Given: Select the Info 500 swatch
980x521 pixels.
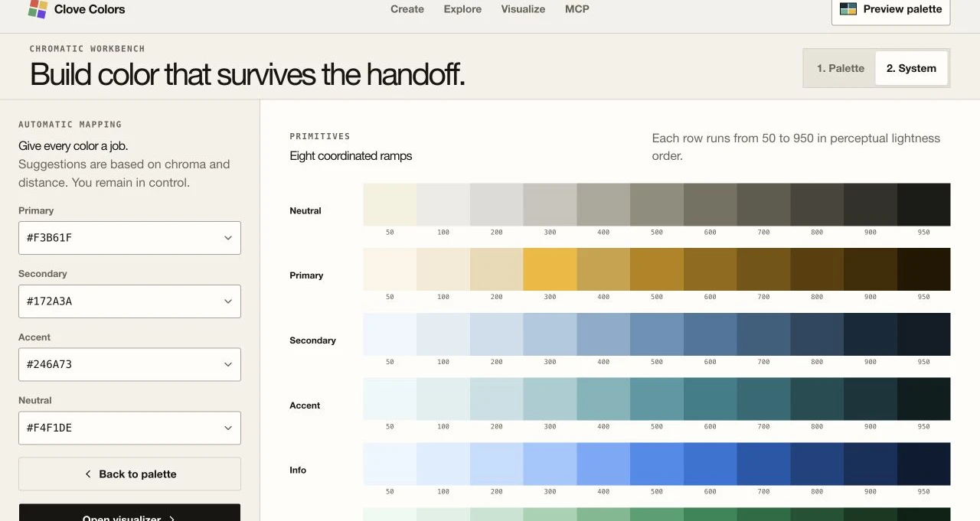Looking at the screenshot, I should click(657, 464).
